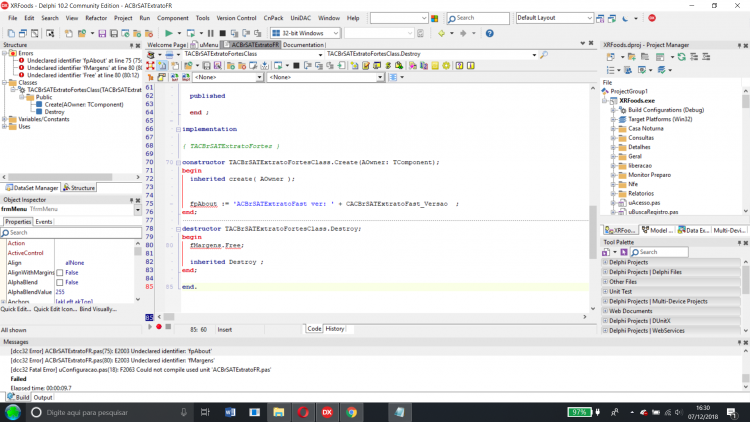
Task: Expand Delphi Projects | DUnitX palette category
Action: point(605,321)
